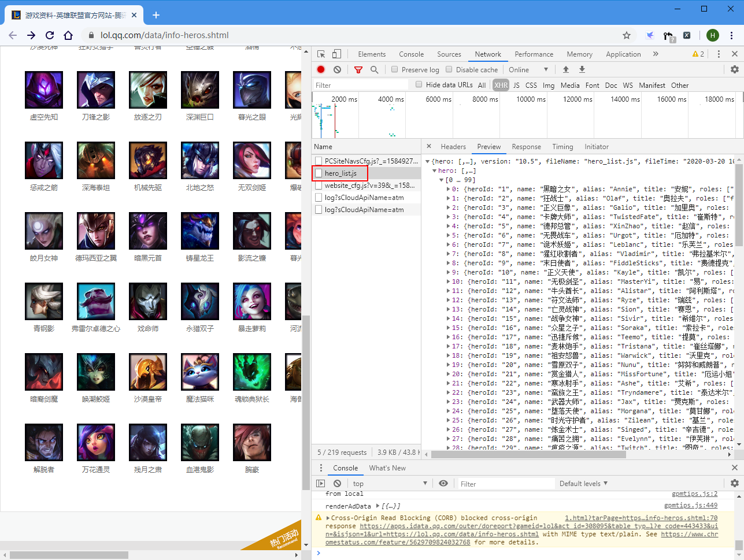The image size is (744, 560).
Task: Close the console drawer X
Action: [x=735, y=468]
